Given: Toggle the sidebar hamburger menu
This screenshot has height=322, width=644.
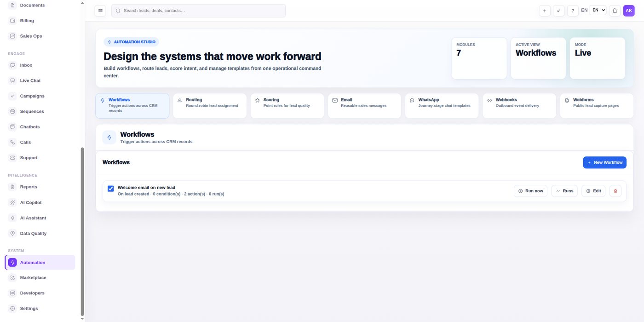Looking at the screenshot, I should (x=100, y=11).
